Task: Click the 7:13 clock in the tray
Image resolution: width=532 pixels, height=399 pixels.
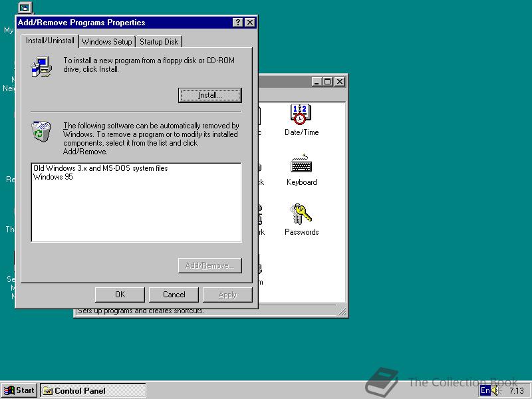Action: click(x=517, y=391)
